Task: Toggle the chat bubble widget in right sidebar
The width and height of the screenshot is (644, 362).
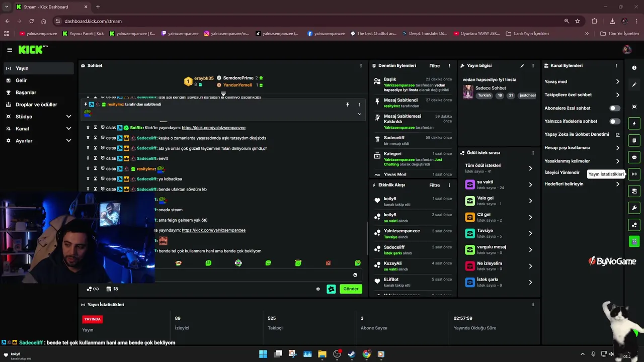Action: [x=634, y=157]
